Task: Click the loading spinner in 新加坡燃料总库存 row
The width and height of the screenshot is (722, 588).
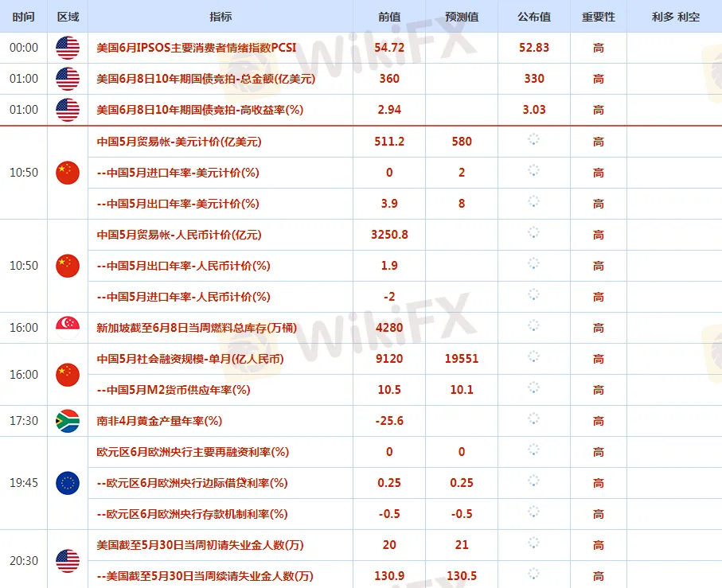Action: point(533,328)
